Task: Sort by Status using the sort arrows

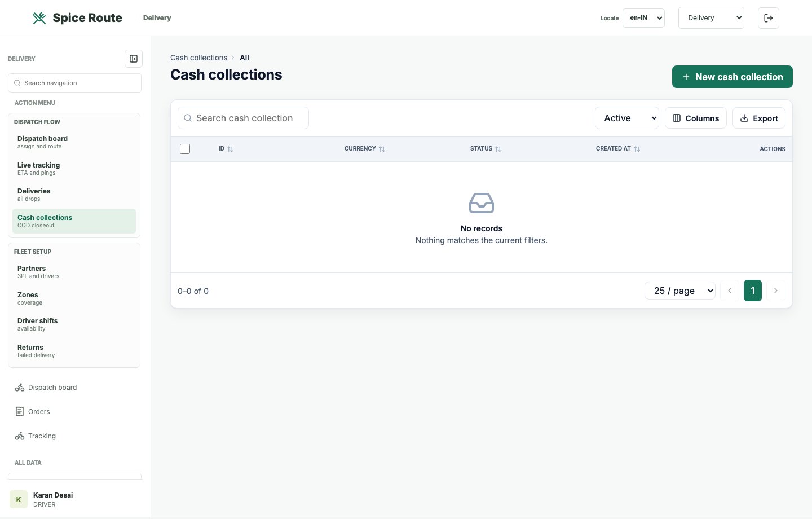Action: (x=498, y=149)
